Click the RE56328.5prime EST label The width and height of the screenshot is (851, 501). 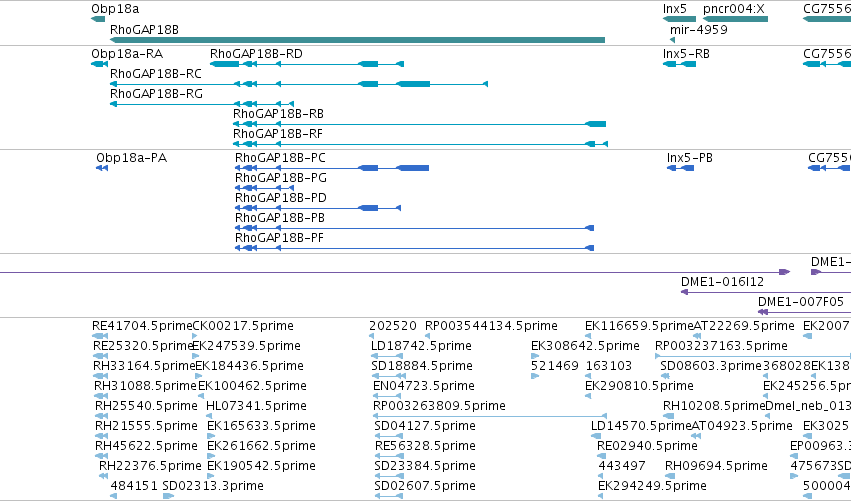tap(426, 447)
